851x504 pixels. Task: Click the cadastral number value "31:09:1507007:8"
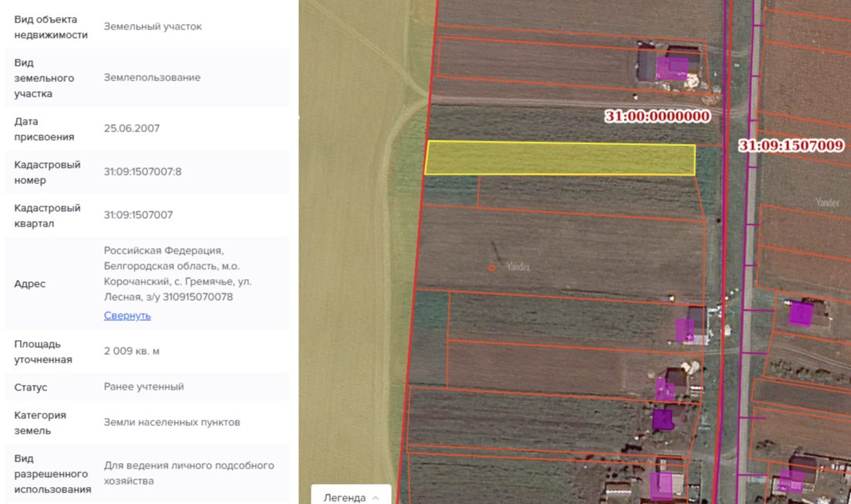[x=143, y=172]
